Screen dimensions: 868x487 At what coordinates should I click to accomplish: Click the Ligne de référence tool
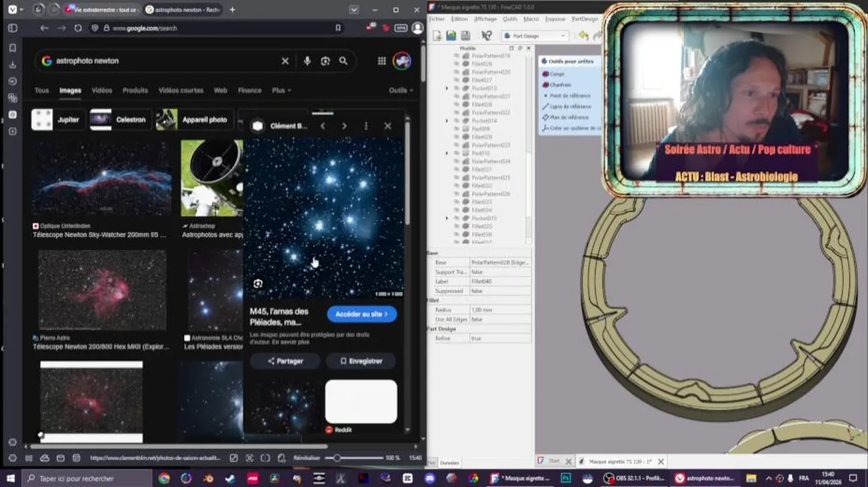tap(566, 106)
